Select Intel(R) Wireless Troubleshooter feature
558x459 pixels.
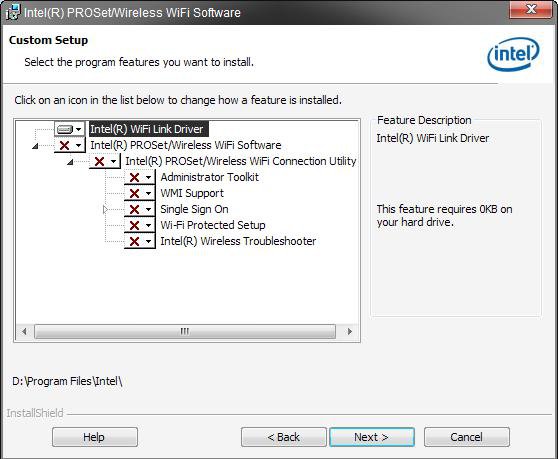(x=238, y=241)
